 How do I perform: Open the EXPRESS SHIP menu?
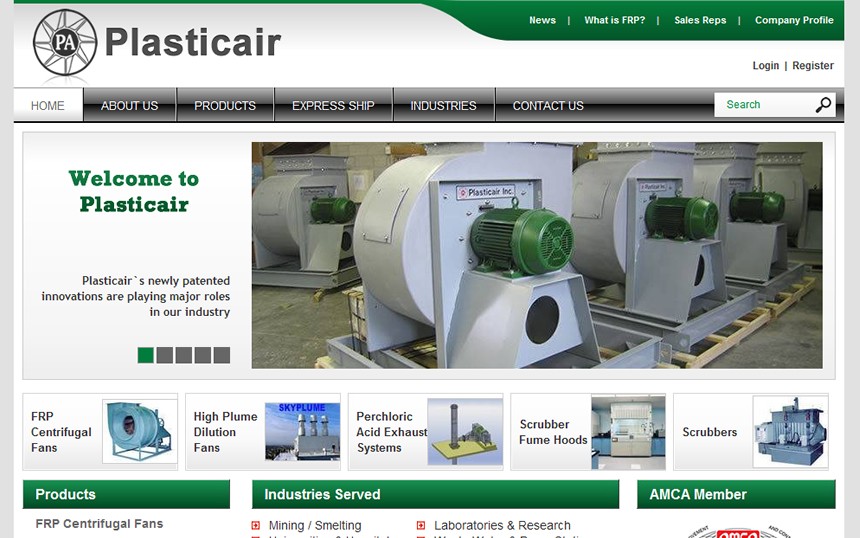(333, 105)
